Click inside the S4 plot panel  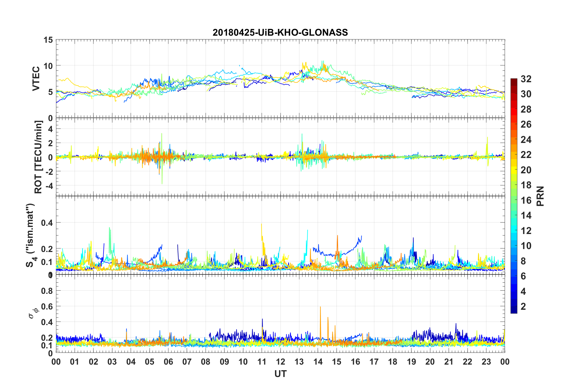coord(280,235)
